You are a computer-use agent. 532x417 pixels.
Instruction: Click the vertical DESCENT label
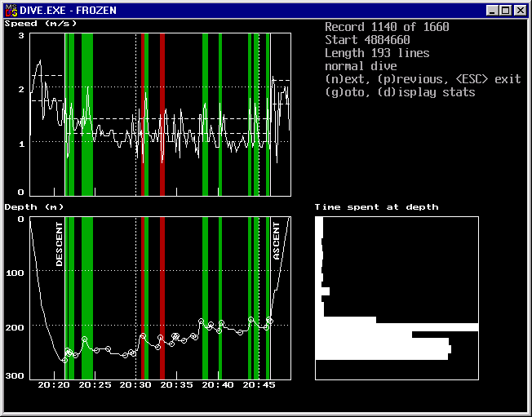coord(60,244)
